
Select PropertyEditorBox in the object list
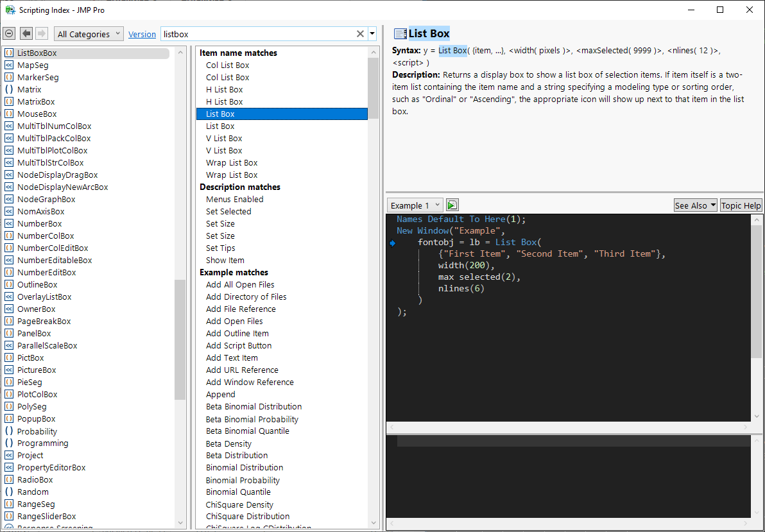click(51, 468)
